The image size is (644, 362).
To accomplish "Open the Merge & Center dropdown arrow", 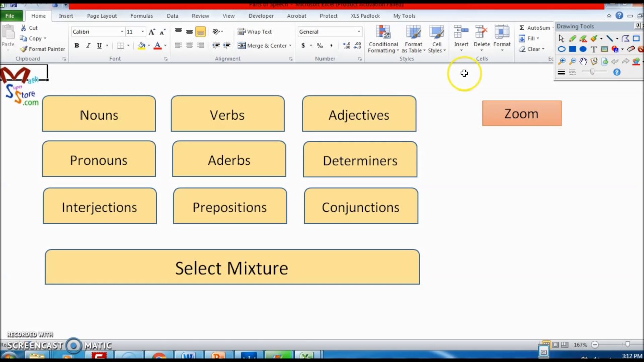I will [x=290, y=46].
